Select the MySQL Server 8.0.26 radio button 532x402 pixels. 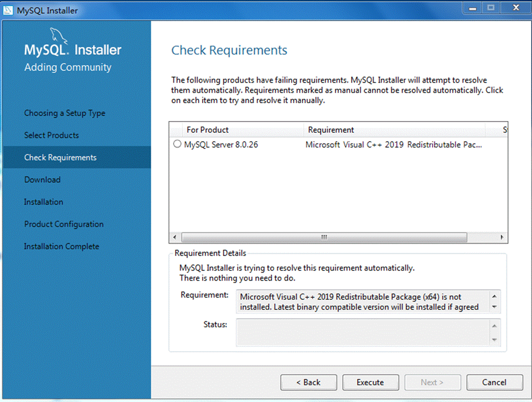177,144
